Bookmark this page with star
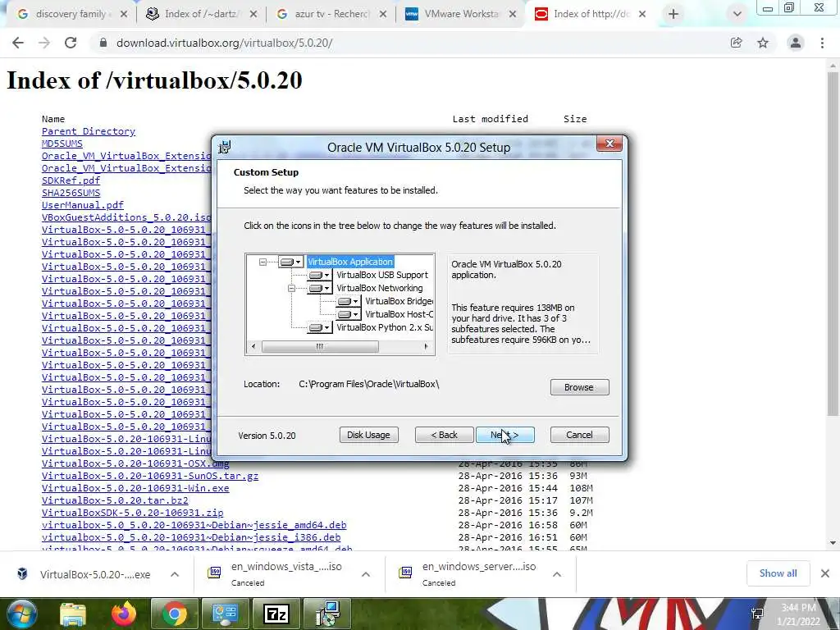Image resolution: width=840 pixels, height=630 pixels. point(763,43)
